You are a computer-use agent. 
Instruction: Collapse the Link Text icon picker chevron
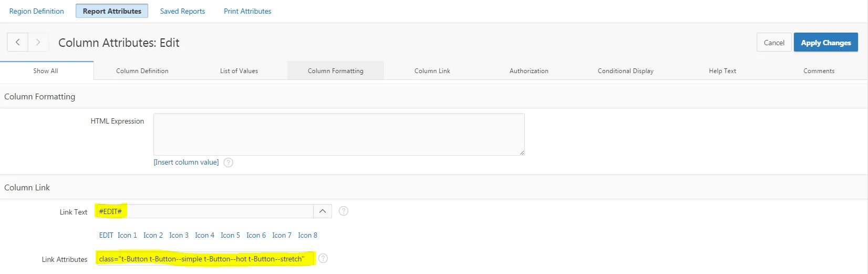pos(323,211)
